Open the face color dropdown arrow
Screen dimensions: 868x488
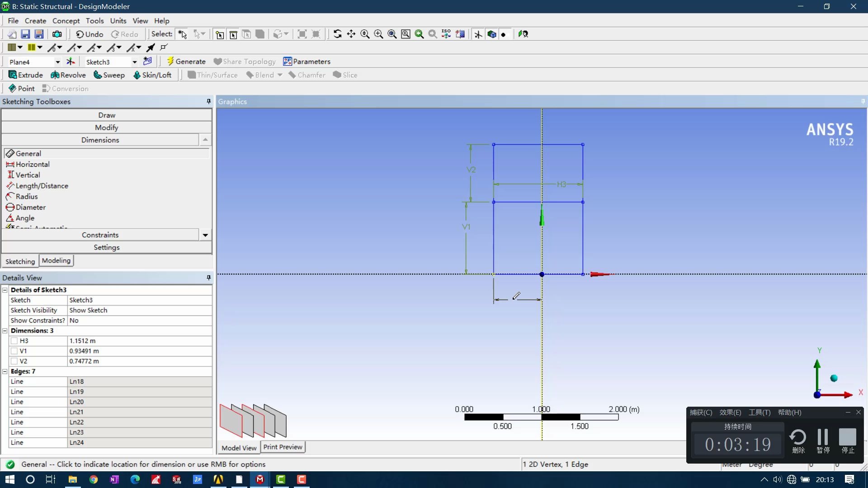tap(20, 47)
